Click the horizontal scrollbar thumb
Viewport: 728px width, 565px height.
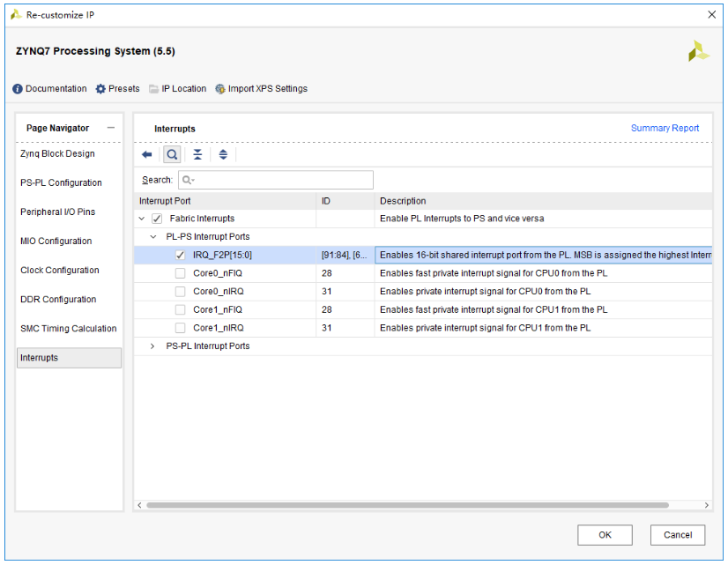coord(407,505)
